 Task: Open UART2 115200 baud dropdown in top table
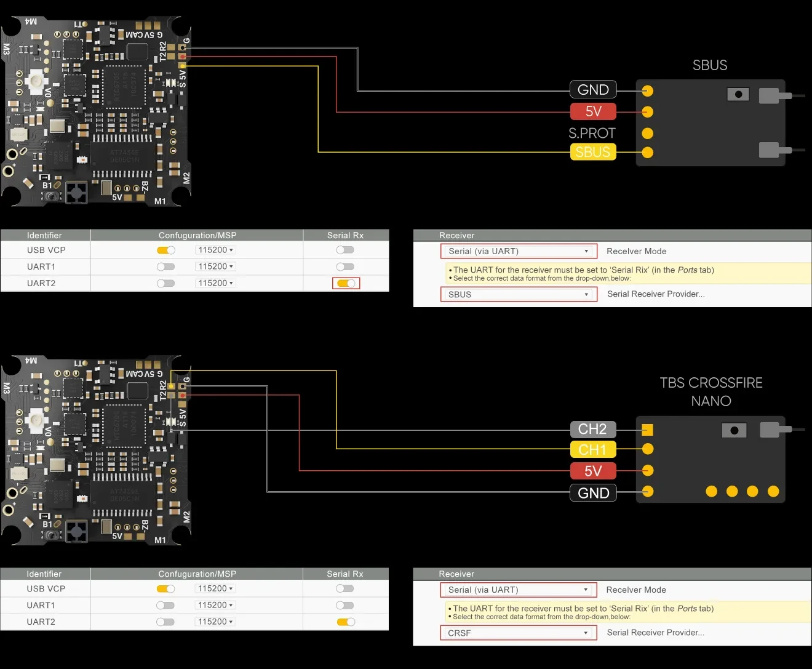pyautogui.click(x=215, y=283)
